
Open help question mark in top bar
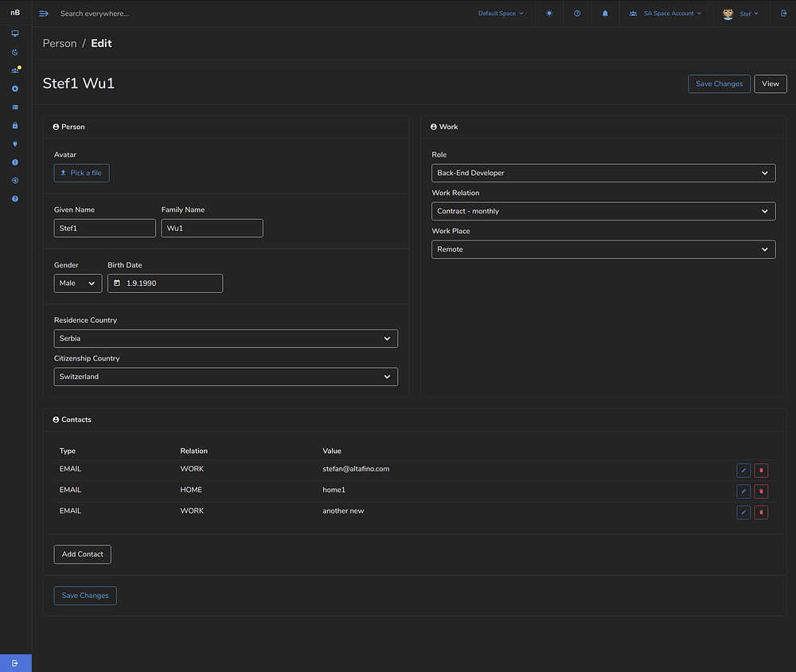[577, 14]
